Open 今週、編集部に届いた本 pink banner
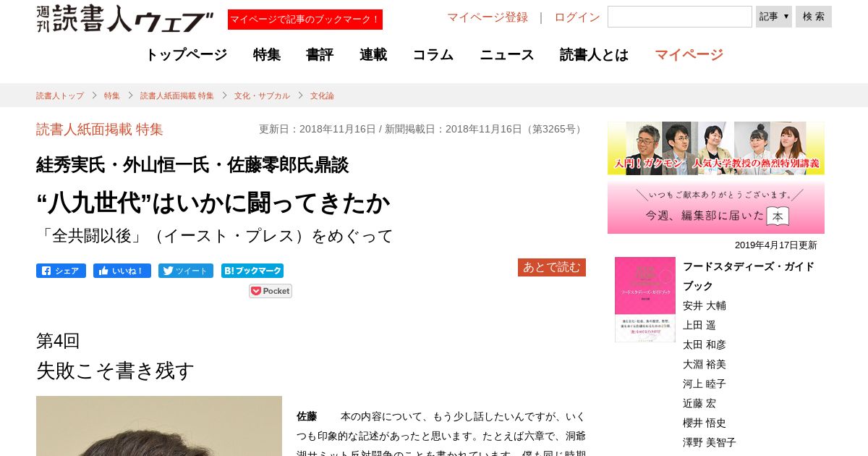The height and width of the screenshot is (456, 868). click(x=716, y=208)
